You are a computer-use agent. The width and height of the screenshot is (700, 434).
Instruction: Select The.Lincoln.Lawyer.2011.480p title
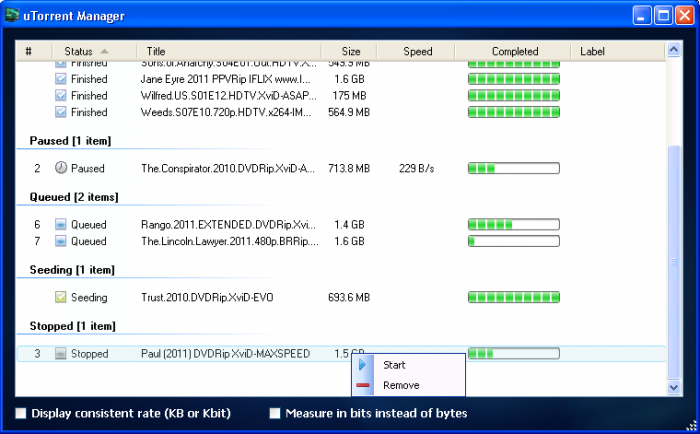coord(229,241)
